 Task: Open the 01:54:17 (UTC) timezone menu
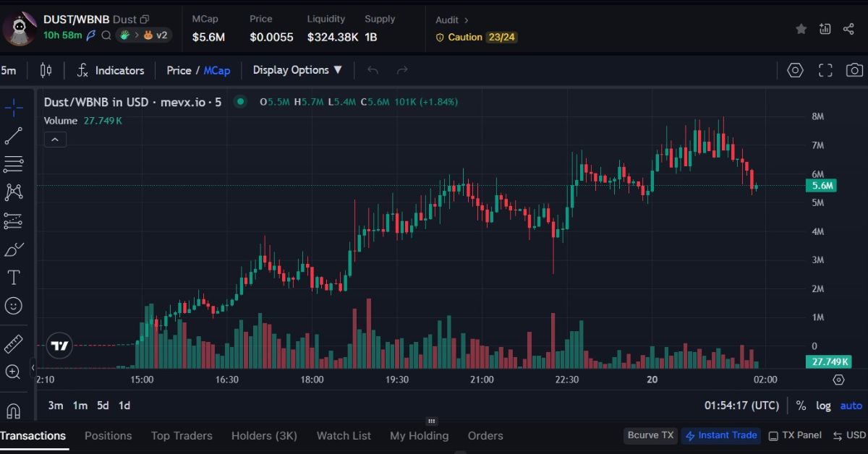coord(741,406)
